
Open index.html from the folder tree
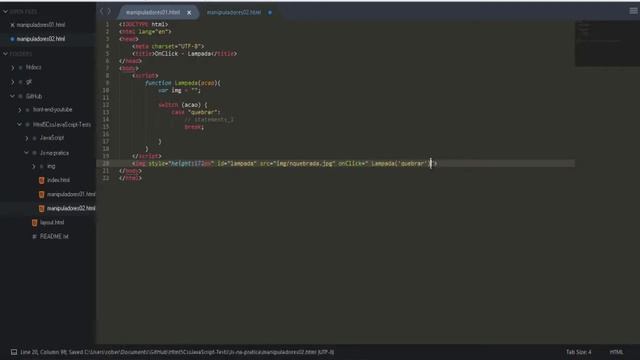click(58, 180)
